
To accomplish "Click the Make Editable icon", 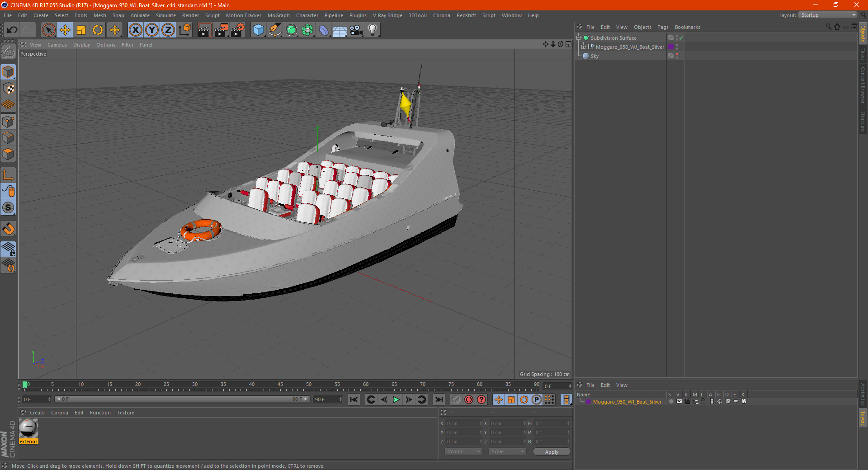I will (x=8, y=52).
